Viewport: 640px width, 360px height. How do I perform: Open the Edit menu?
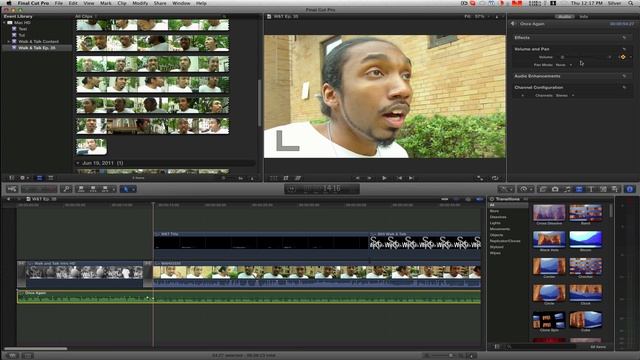(x=73, y=3)
